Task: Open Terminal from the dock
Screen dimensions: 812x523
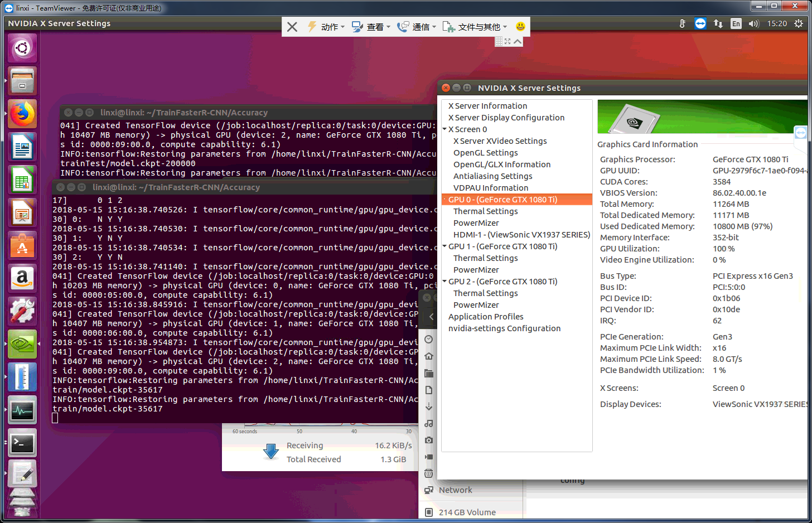Action: pyautogui.click(x=22, y=443)
